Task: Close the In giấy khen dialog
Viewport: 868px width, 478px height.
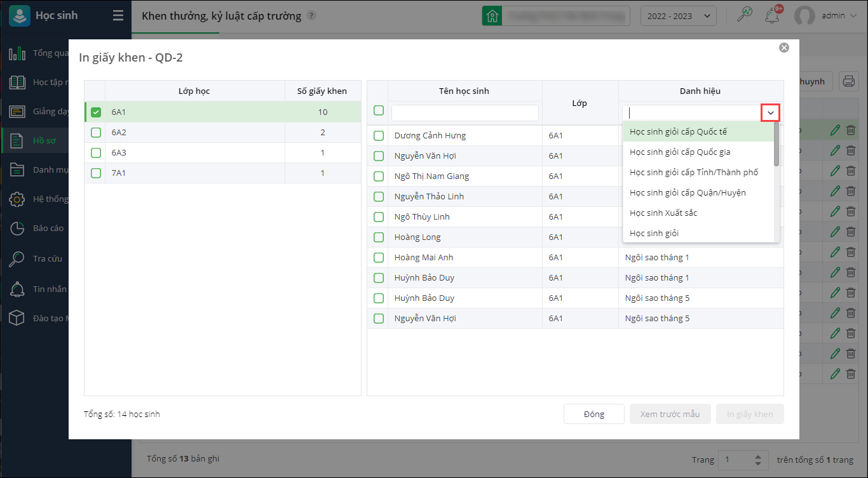Action: pos(784,48)
